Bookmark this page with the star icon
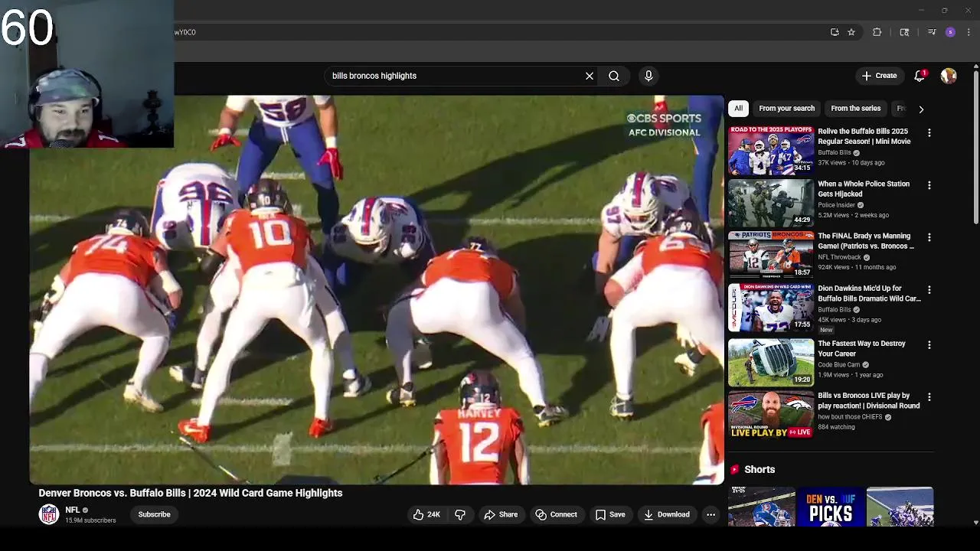Screen dimensions: 980x551 tap(851, 32)
